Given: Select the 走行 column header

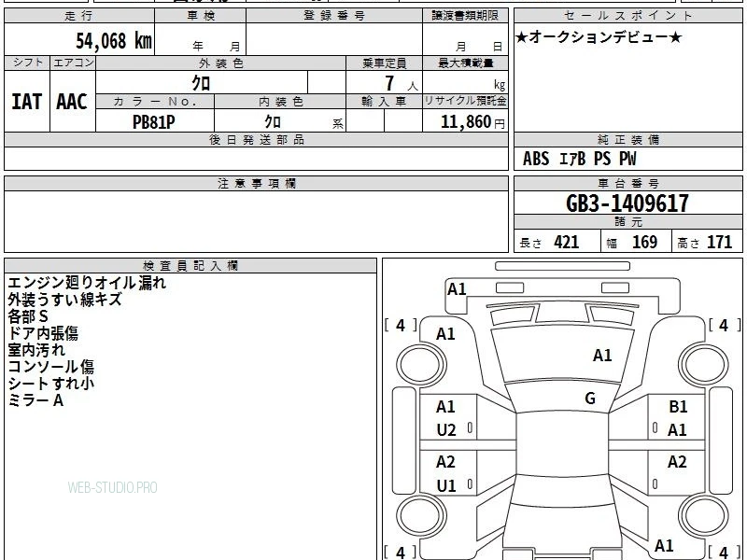Looking at the screenshot, I should pyautogui.click(x=79, y=16).
